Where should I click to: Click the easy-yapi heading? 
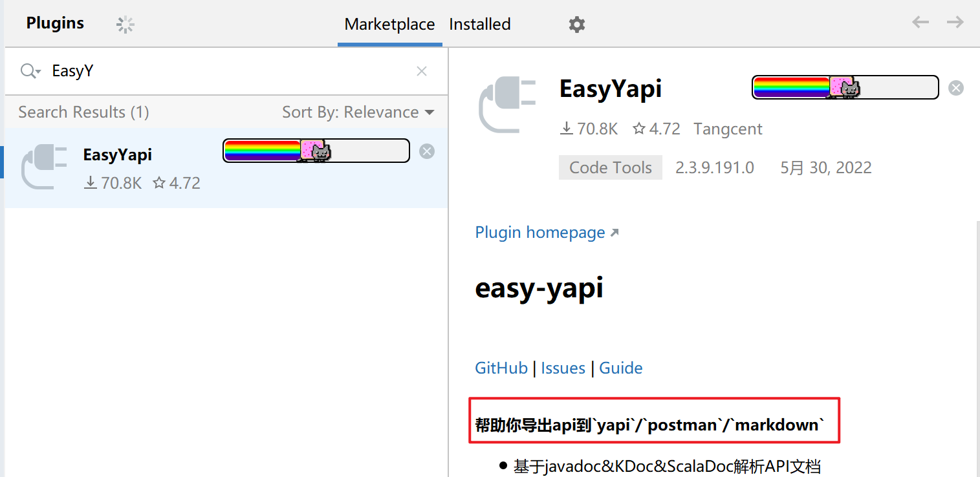click(539, 288)
